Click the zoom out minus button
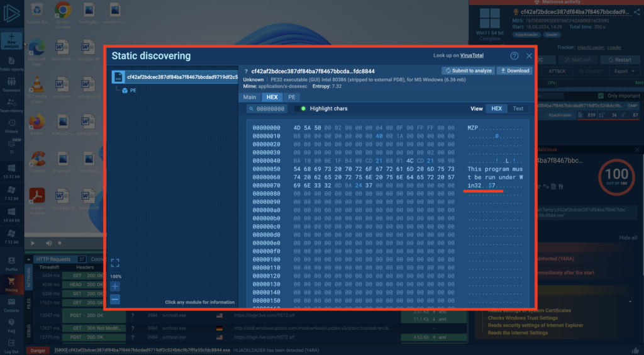The height and width of the screenshot is (355, 644). (x=114, y=300)
